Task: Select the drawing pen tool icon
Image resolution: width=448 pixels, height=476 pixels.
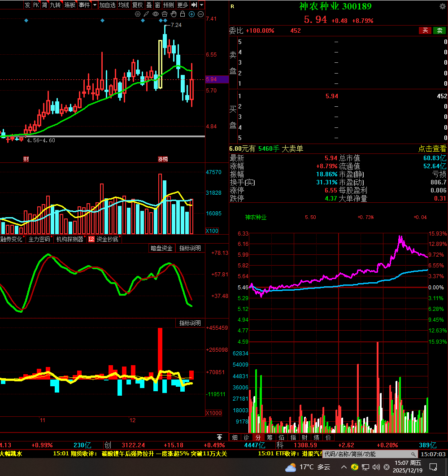Action: click(x=146, y=14)
